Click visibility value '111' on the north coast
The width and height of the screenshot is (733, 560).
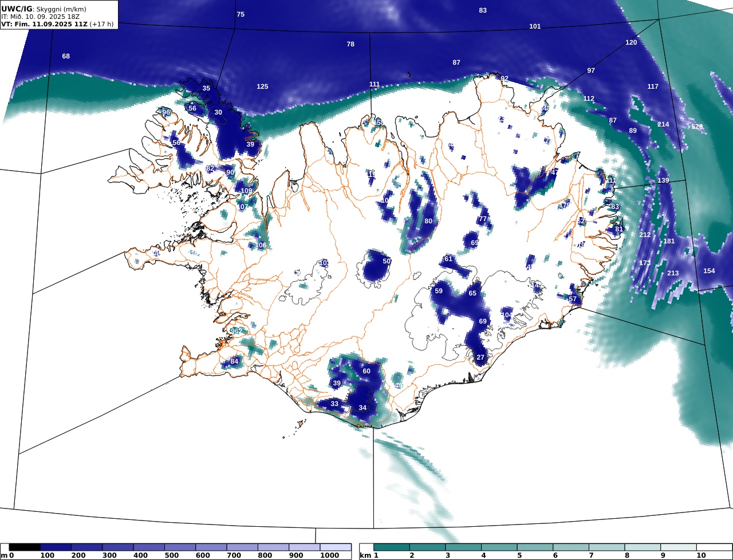click(x=375, y=84)
